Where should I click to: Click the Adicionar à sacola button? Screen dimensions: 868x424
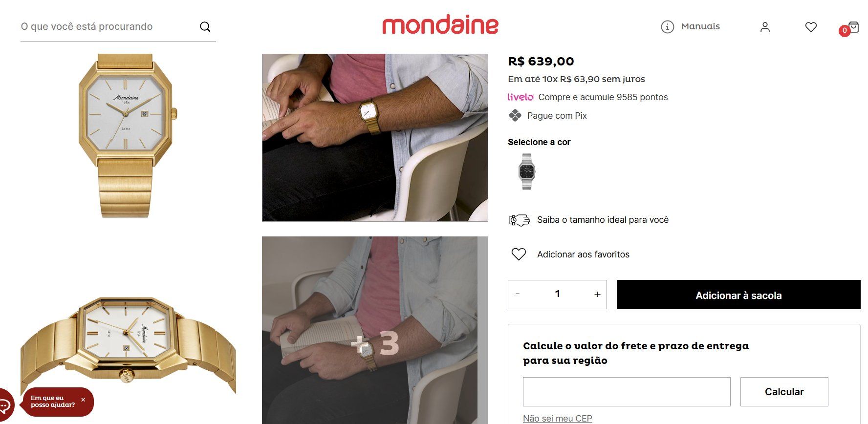[738, 295]
